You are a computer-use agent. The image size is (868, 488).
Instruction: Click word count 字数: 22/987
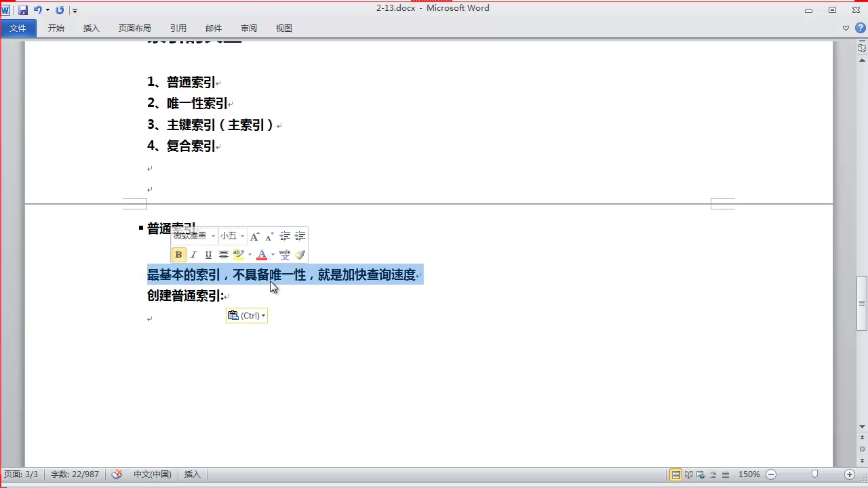coord(75,474)
